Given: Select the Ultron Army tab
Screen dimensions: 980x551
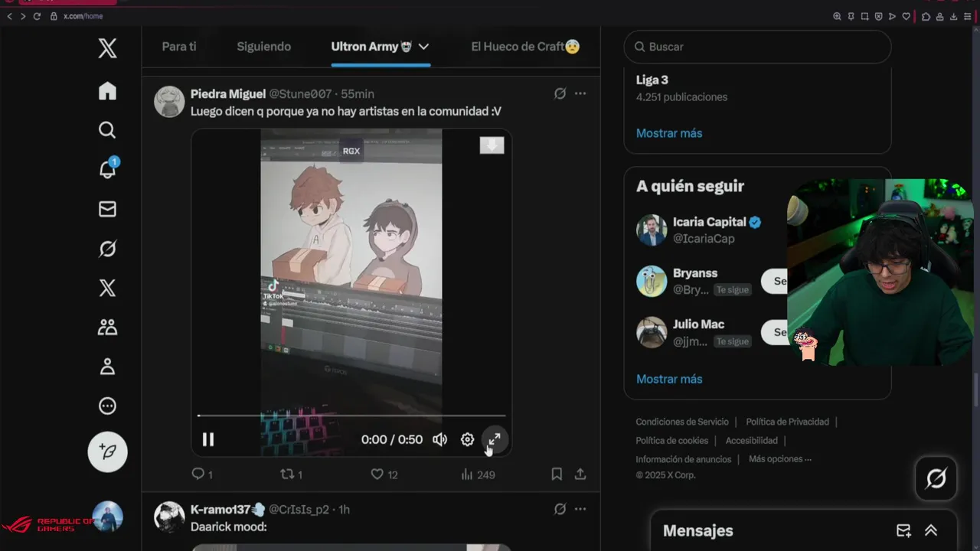Looking at the screenshot, I should click(371, 47).
